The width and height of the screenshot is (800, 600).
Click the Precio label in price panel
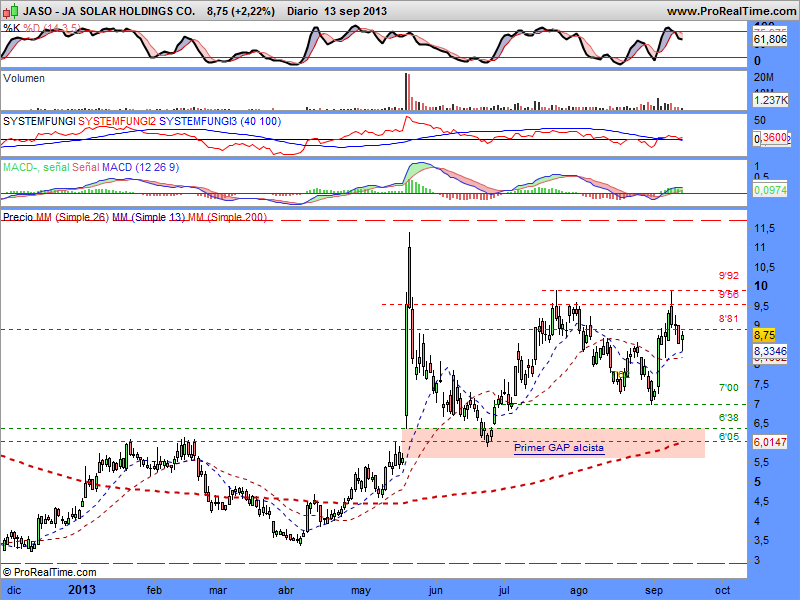point(18,217)
